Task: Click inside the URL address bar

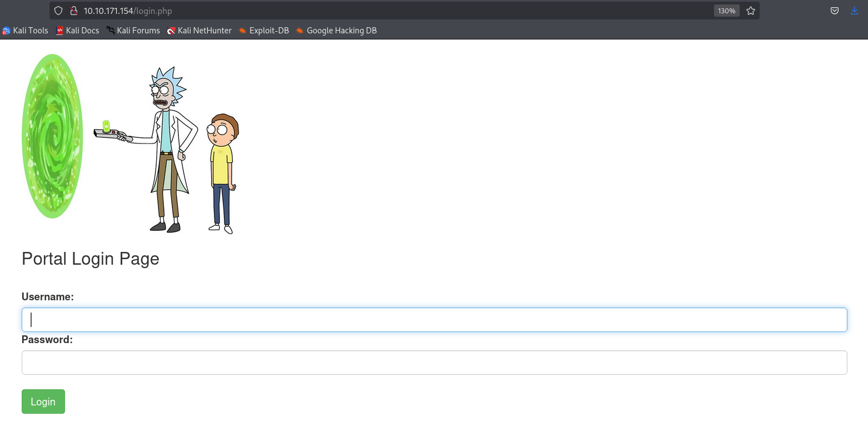Action: (x=333, y=11)
